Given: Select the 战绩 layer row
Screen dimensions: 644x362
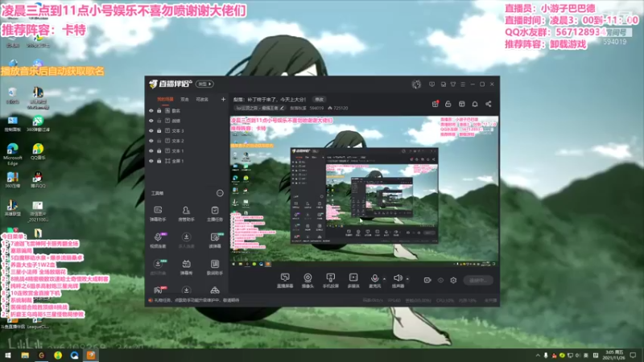Looking at the screenshot, I should coord(187,121).
